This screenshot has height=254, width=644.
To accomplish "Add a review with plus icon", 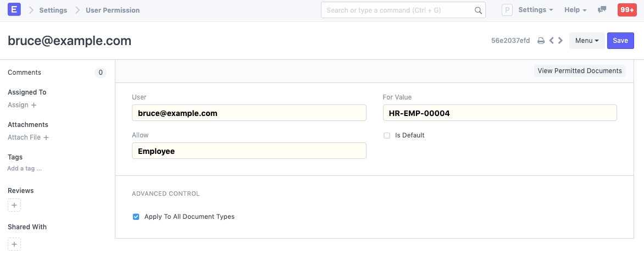I will pos(14,206).
